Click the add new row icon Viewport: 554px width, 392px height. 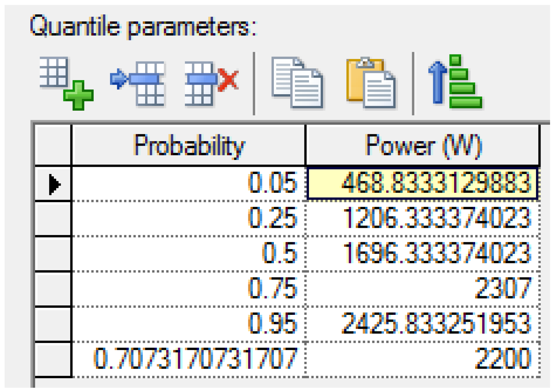coord(66,83)
